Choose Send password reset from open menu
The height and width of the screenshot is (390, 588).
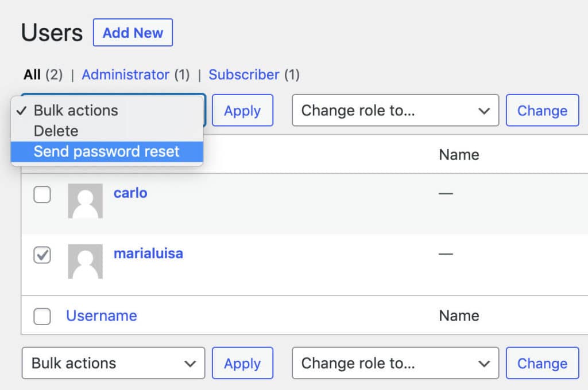pyautogui.click(x=107, y=151)
